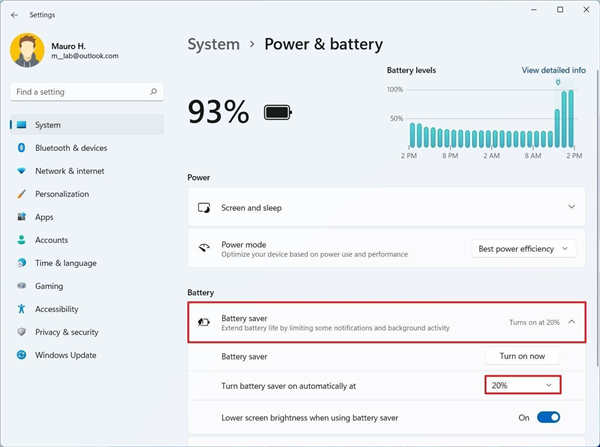Viewport: 600px width, 447px height.
Task: Click the System breadcrumb link
Action: click(214, 44)
